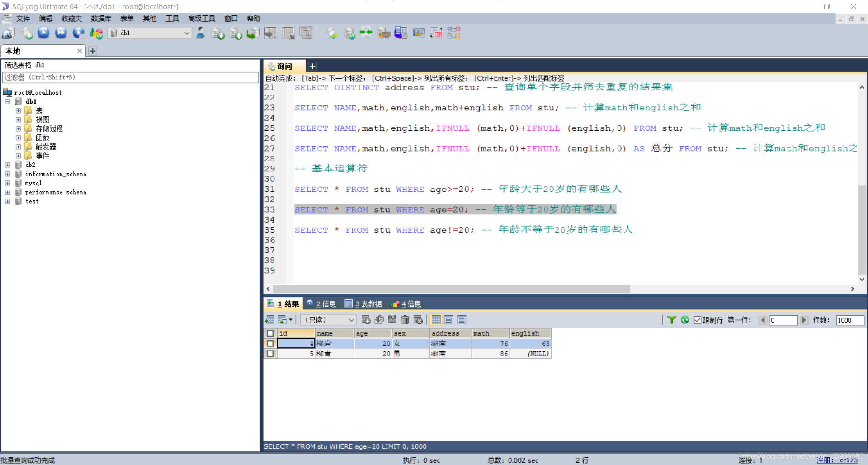
Task: Open the (只读) mode dropdown
Action: (x=328, y=320)
